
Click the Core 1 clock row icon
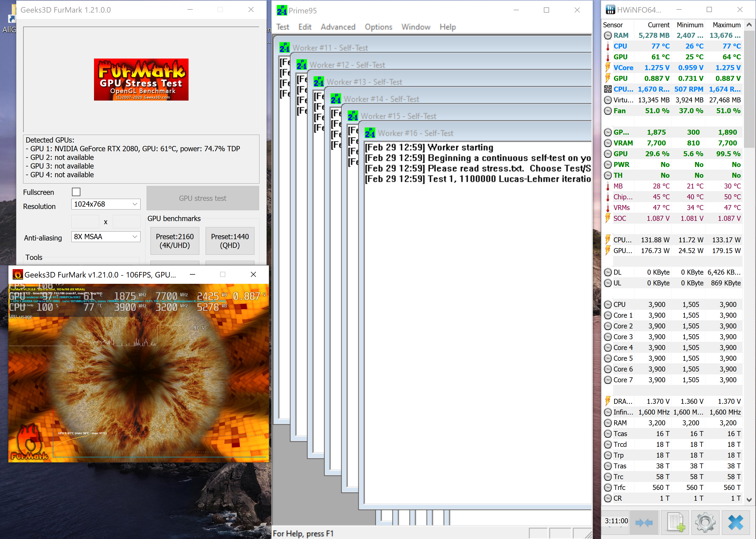[x=608, y=315]
